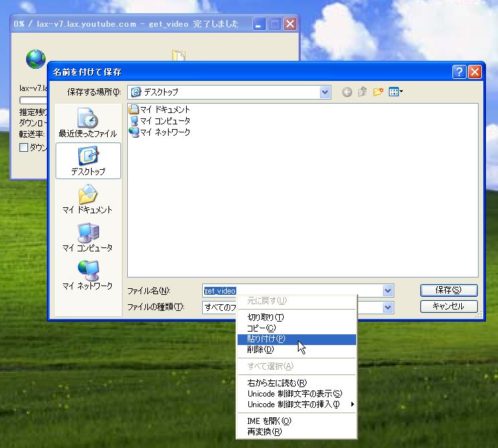This screenshot has height=448, width=498.
Task: Minimize the download progress window
Action: point(259,24)
